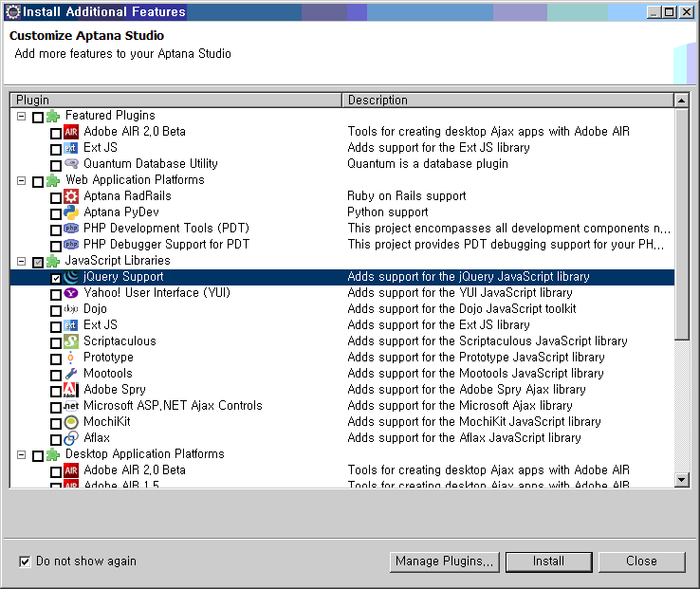The width and height of the screenshot is (700, 589).
Task: Toggle the Do not show again checkbox
Action: 25,561
